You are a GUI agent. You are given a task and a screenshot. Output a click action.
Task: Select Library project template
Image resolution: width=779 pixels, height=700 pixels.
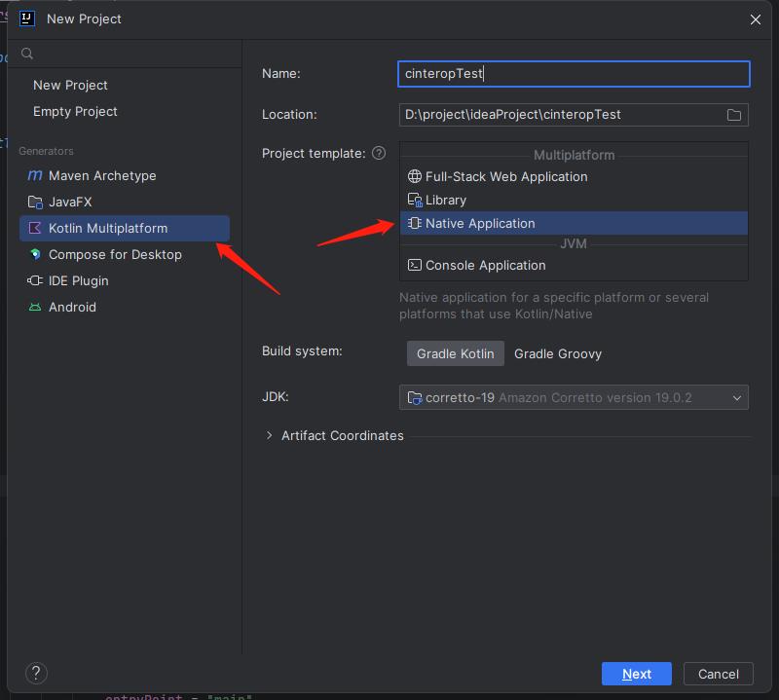point(574,200)
